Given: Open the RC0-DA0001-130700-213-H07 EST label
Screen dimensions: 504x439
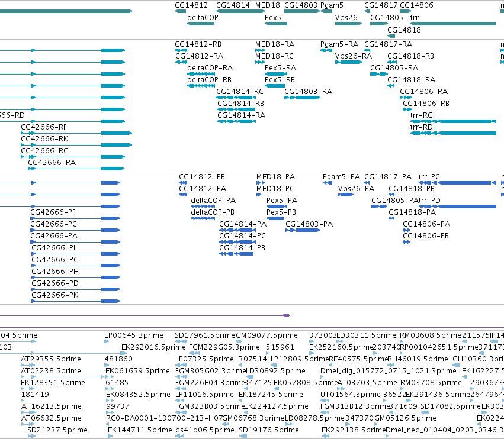Looking at the screenshot, I should (164, 418).
